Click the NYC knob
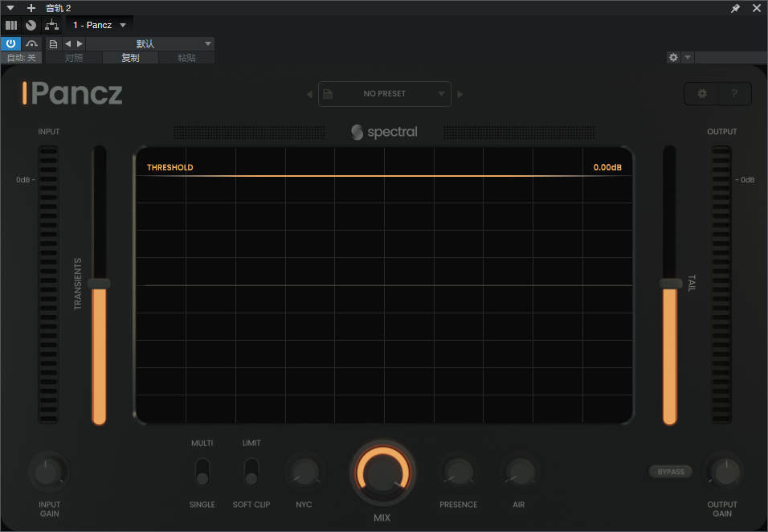 pos(304,473)
